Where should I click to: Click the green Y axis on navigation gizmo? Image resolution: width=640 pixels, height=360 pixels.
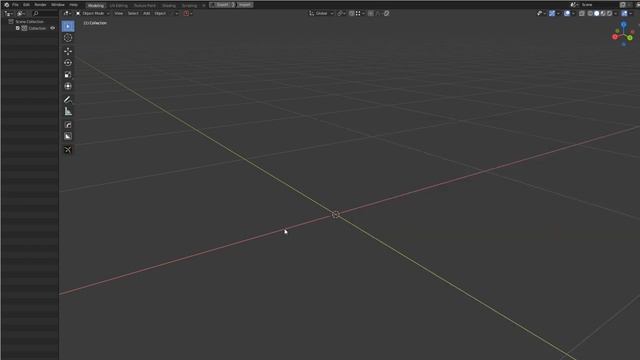tap(630, 38)
